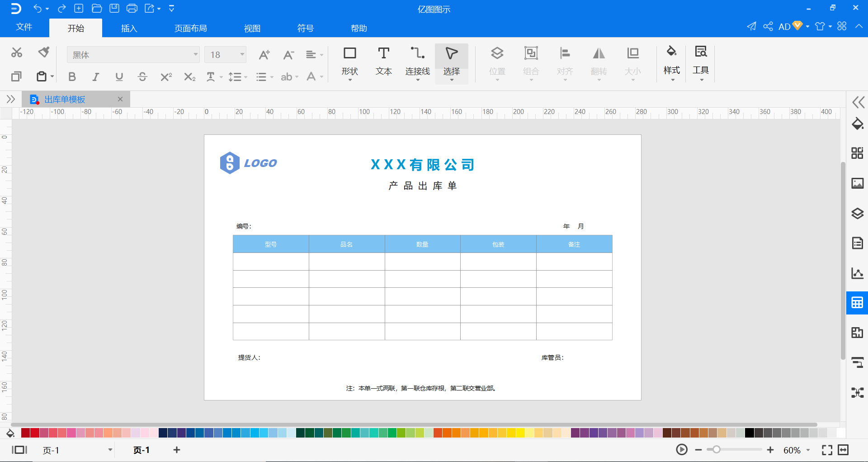868x462 pixels.
Task: Open the zoom percentage dropdown
Action: 808,450
